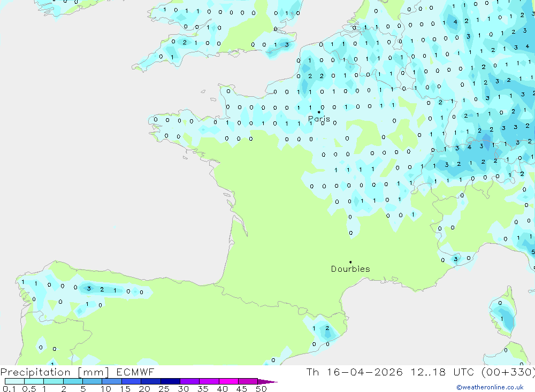Pick legend swatch between 20 and 25
This screenshot has width=535, height=392.
point(151,381)
